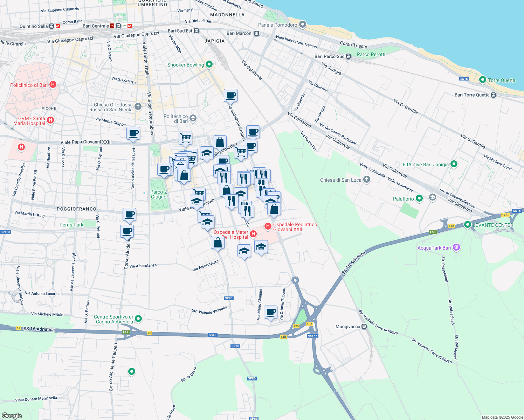This screenshot has height=420, width=524.
Task: Click the Centro Sportivo di Cagno Abbrescia pin
Action: click(x=138, y=318)
